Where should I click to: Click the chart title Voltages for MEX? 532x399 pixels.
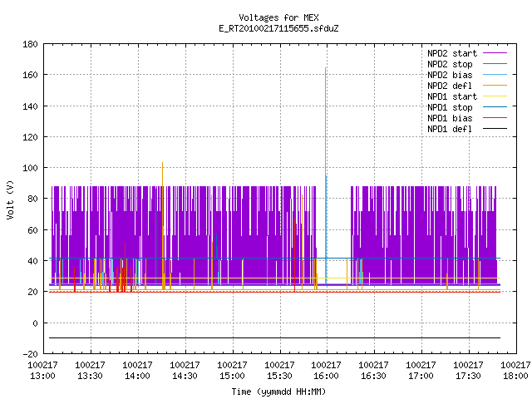(x=278, y=17)
